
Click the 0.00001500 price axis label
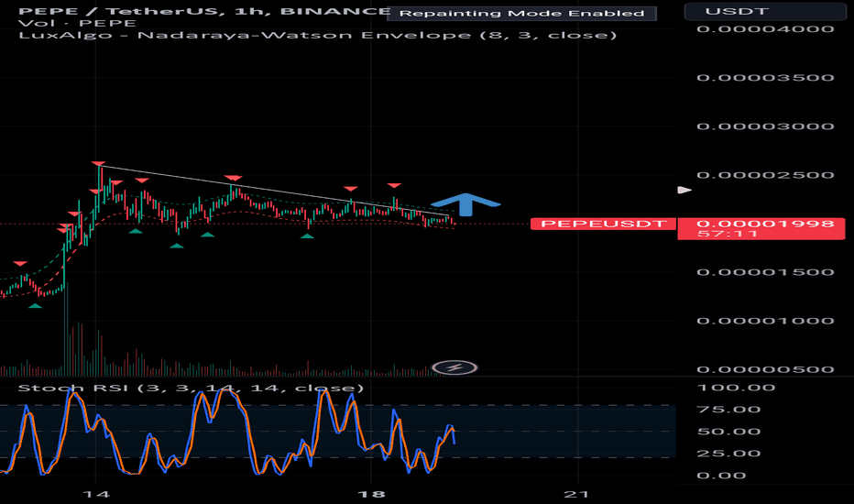(765, 272)
